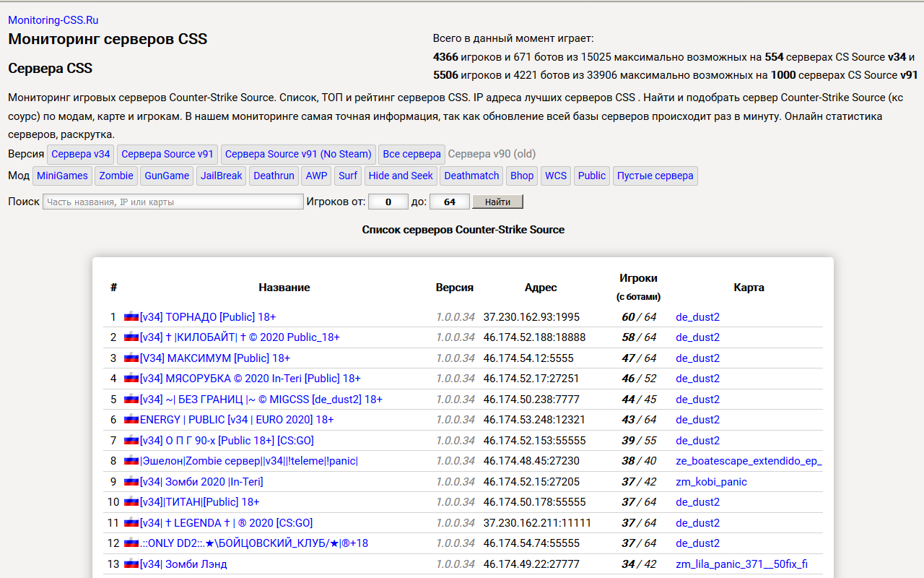Filter servers by Deathrun mod
Screen dimensions: 924x578
[x=274, y=176]
